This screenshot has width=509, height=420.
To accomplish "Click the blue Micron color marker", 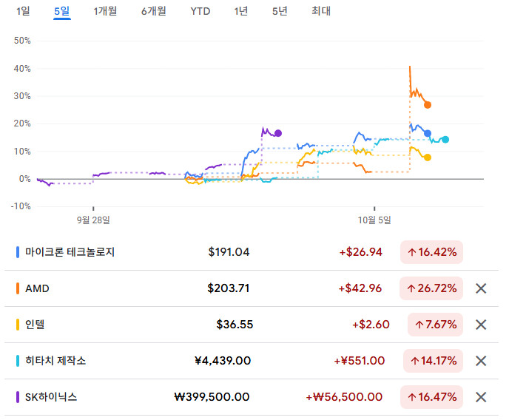I will (18, 252).
